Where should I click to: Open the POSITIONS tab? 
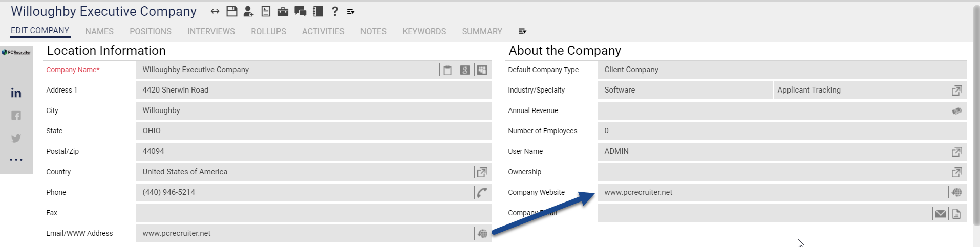tap(151, 31)
